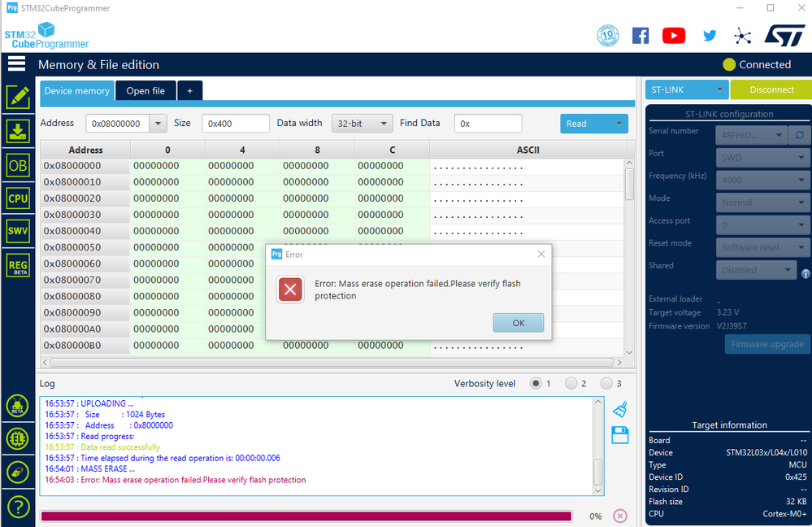812x527 pixels.
Task: Click the red progress bar
Action: click(x=306, y=516)
